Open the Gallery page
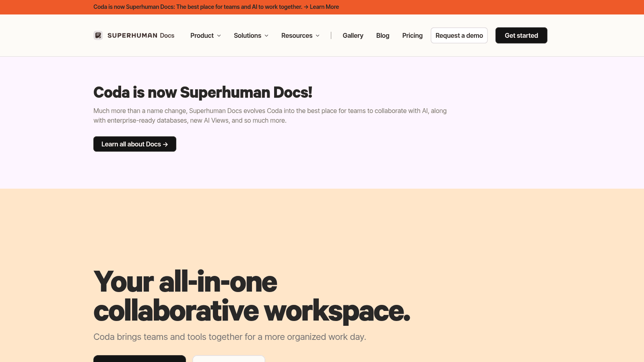Viewport: 644px width, 362px height. coord(353,35)
